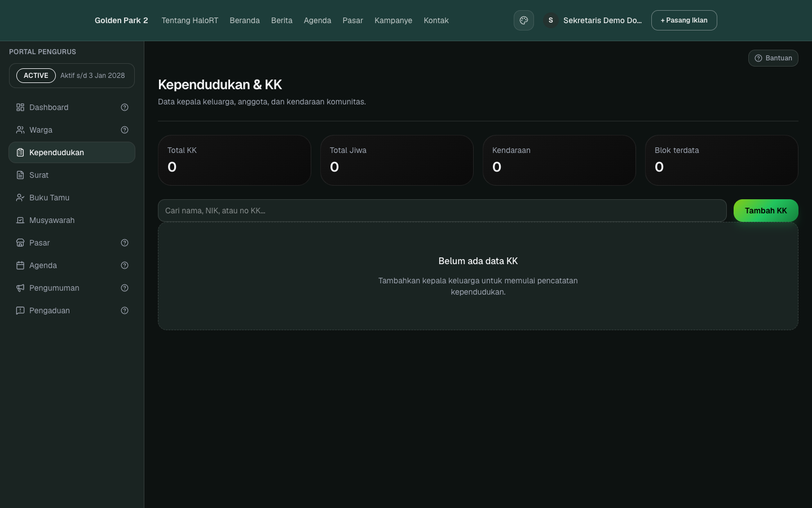The image size is (812, 508).
Task: Show help for Pasar sidebar item
Action: click(125, 243)
